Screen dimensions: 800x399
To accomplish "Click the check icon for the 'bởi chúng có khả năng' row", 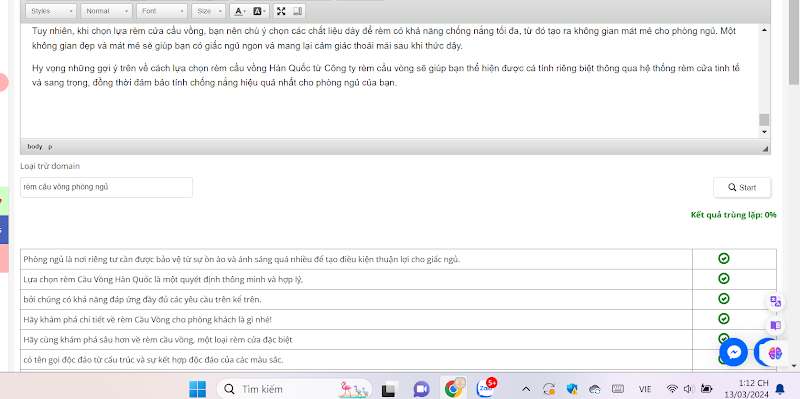I will click(x=723, y=298).
